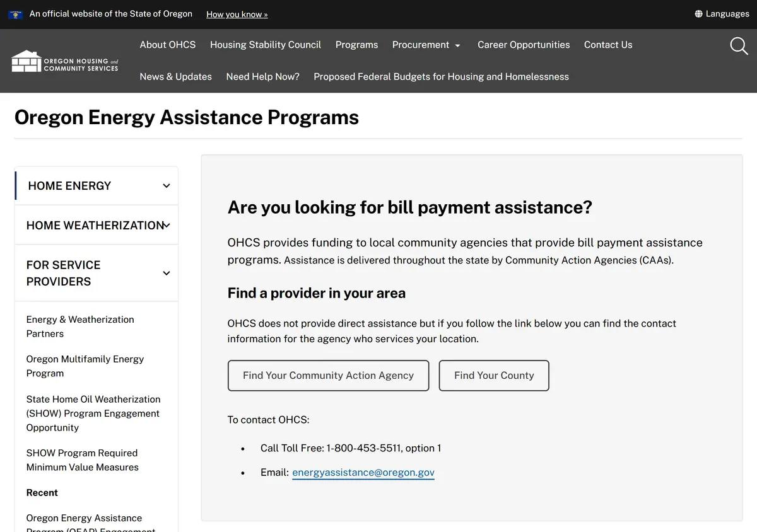Open the 'How you know' link
This screenshot has height=532, width=757.
(237, 14)
